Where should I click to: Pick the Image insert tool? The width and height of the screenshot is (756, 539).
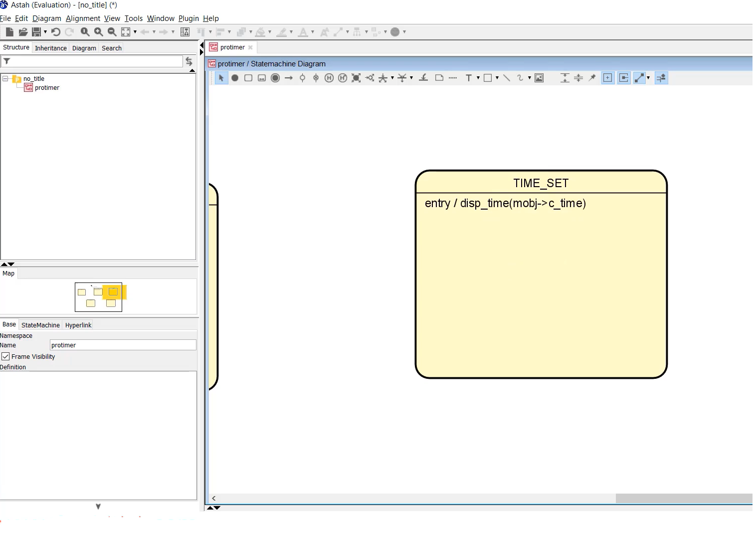(539, 78)
